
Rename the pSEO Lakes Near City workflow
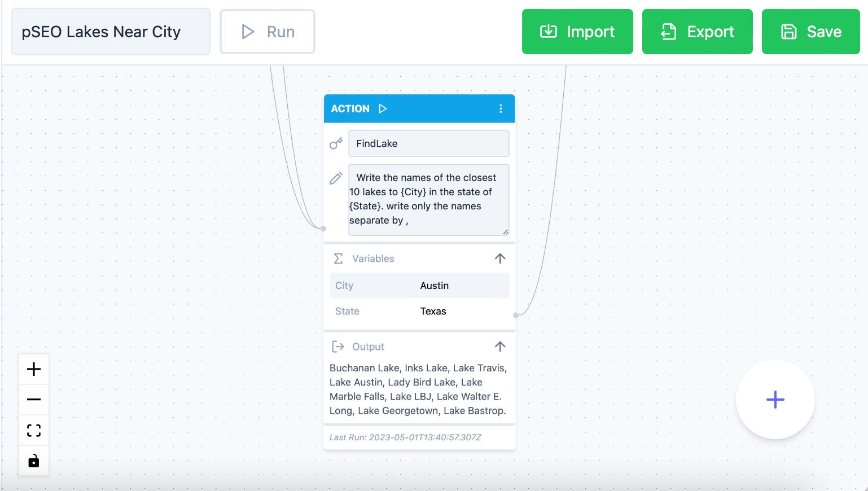point(111,32)
